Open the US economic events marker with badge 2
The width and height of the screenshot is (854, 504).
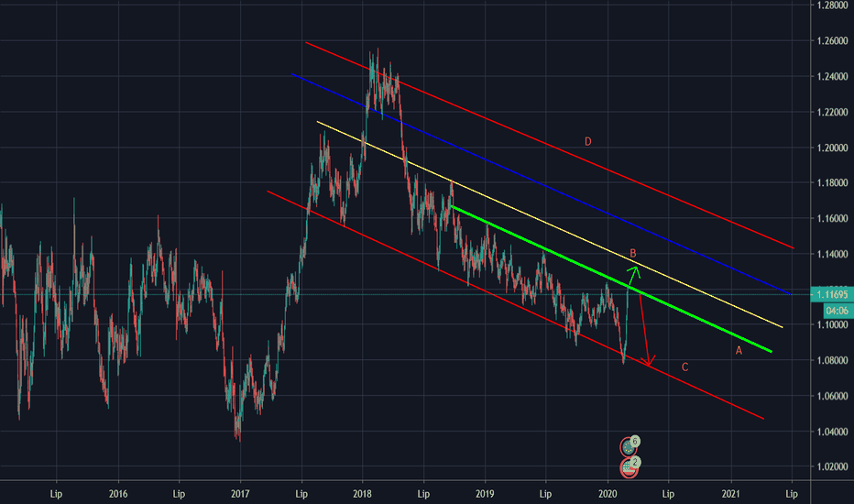pyautogui.click(x=630, y=467)
